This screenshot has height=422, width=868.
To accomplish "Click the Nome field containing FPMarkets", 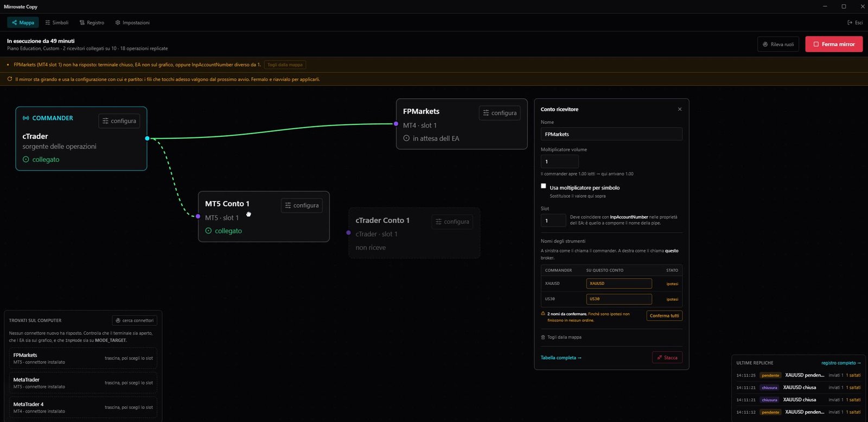I will click(611, 134).
